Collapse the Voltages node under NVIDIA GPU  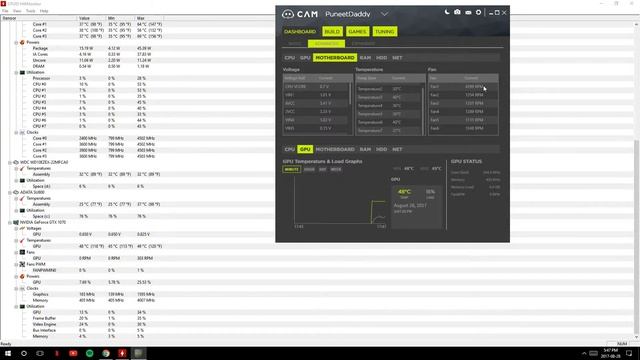(x=16, y=229)
